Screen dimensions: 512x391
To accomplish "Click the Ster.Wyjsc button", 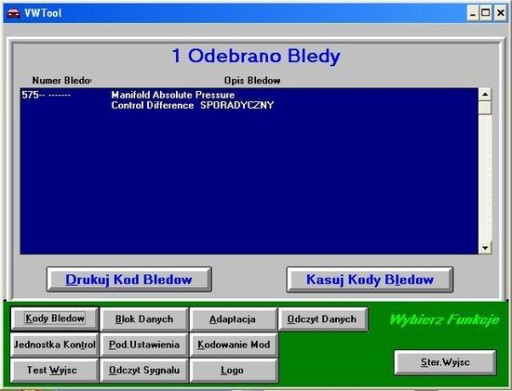I will click(445, 362).
